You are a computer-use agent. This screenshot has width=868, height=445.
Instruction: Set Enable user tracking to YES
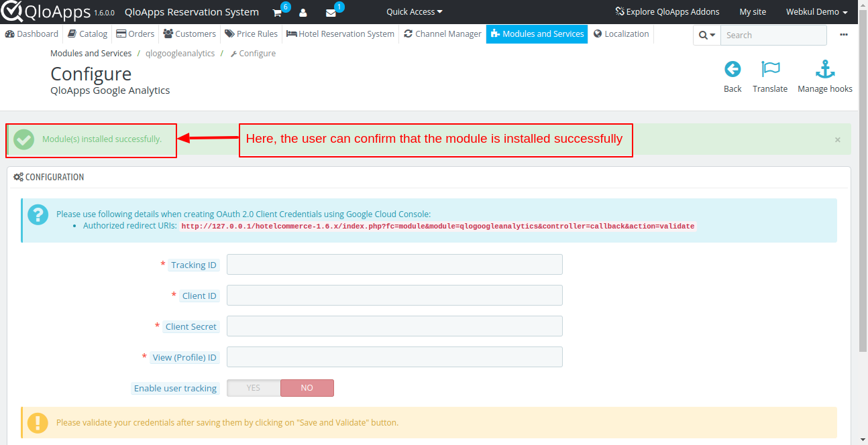(x=254, y=388)
